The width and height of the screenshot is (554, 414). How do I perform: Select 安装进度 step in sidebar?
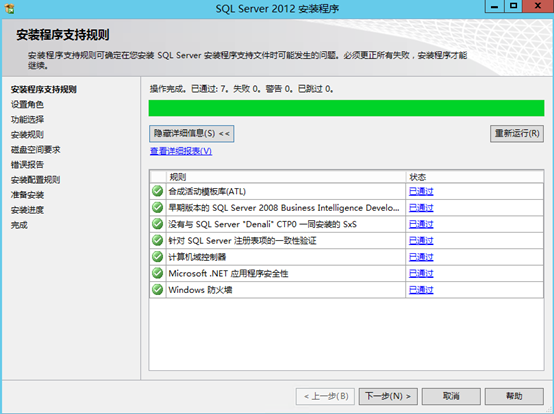27,210
